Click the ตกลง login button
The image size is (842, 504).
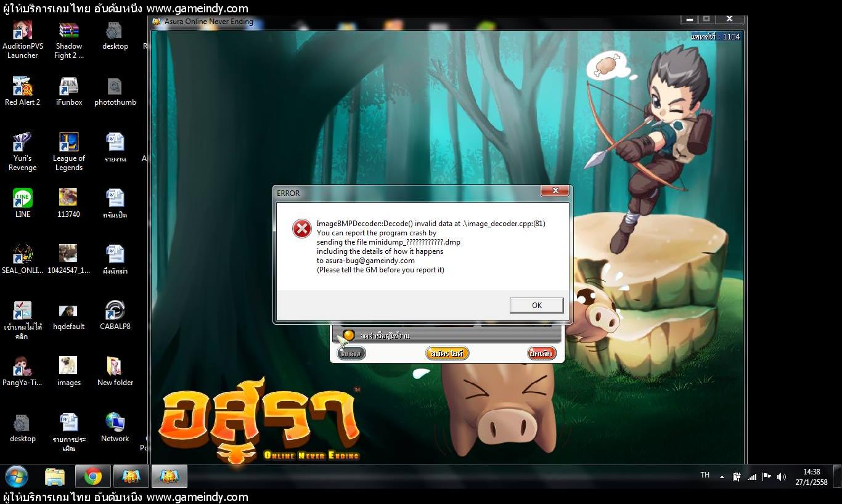click(x=351, y=353)
